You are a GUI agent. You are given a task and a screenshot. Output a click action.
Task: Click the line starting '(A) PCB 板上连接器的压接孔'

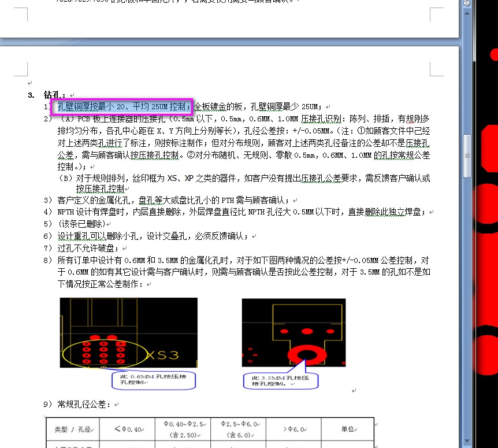coord(243,119)
